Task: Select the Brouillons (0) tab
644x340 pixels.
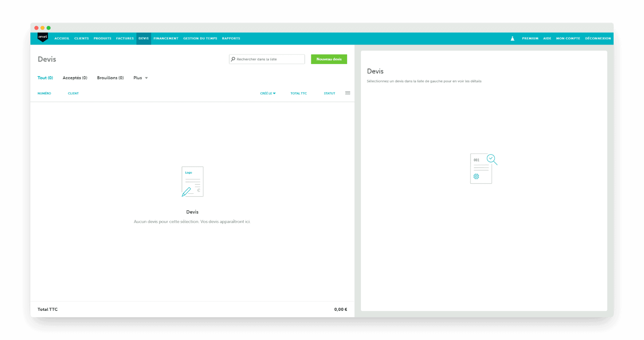Action: pos(110,78)
